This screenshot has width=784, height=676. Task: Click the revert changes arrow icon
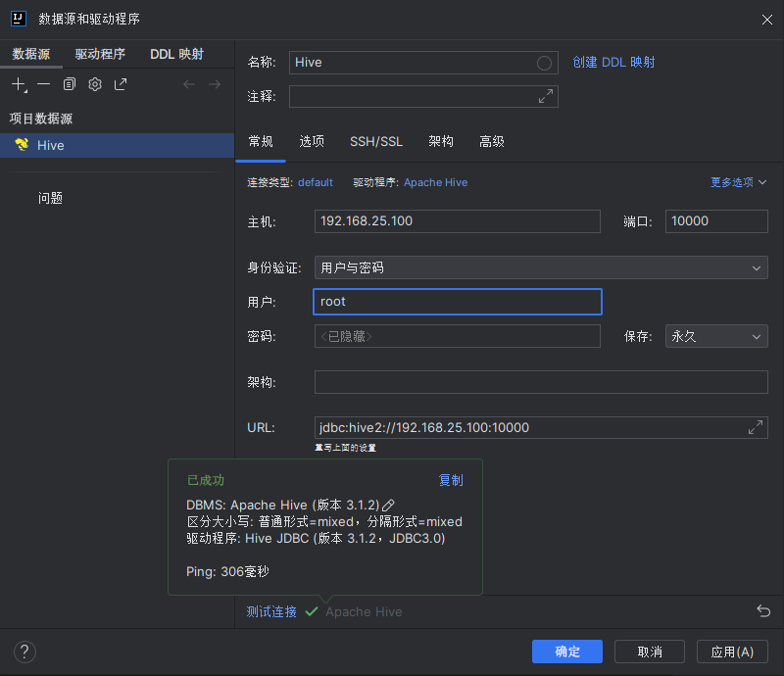[763, 611]
